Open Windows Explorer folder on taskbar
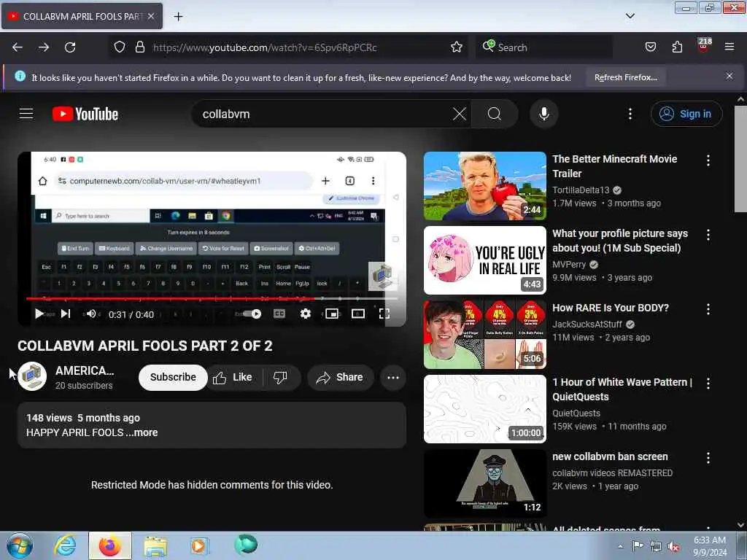747x560 pixels. (x=155, y=547)
